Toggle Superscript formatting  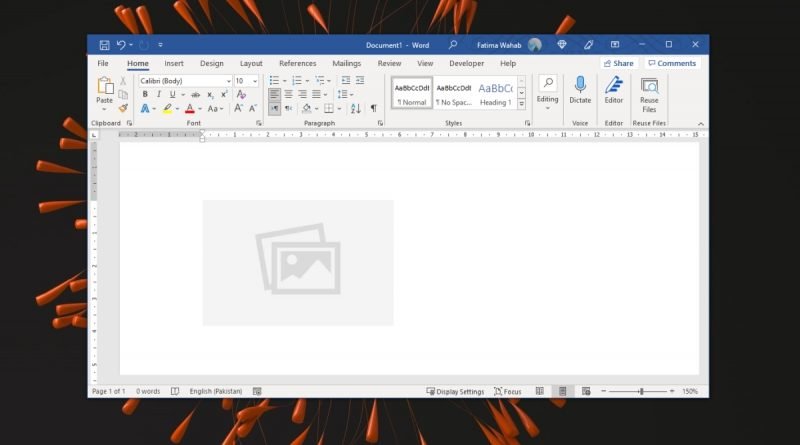(224, 94)
